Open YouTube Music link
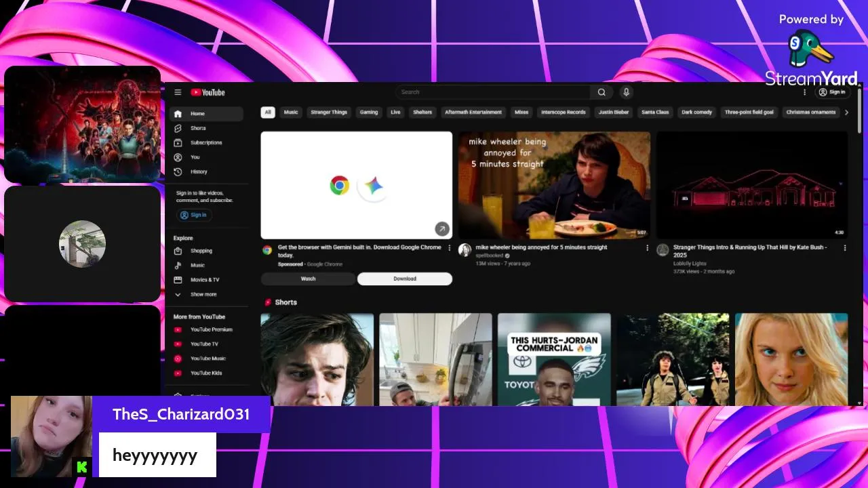The image size is (868, 488). click(206, 359)
